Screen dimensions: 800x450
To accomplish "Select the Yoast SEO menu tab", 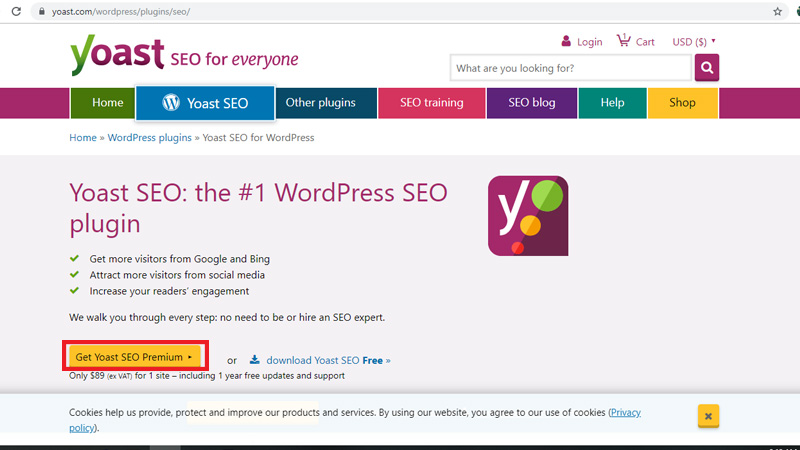I will coord(205,103).
